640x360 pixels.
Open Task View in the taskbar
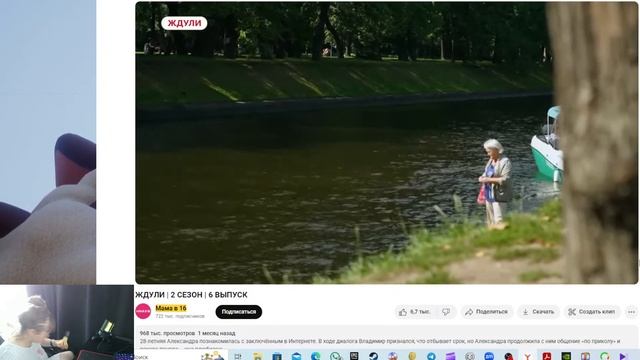click(x=238, y=356)
